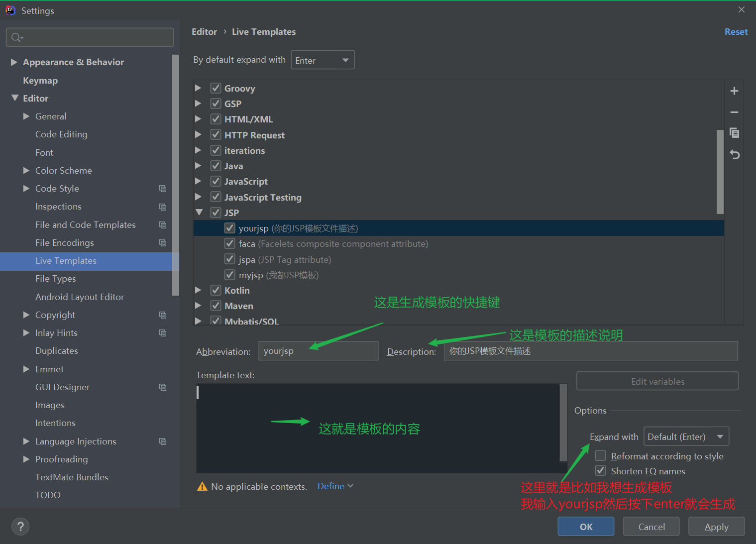Select File Types in the sidebar

coord(56,279)
